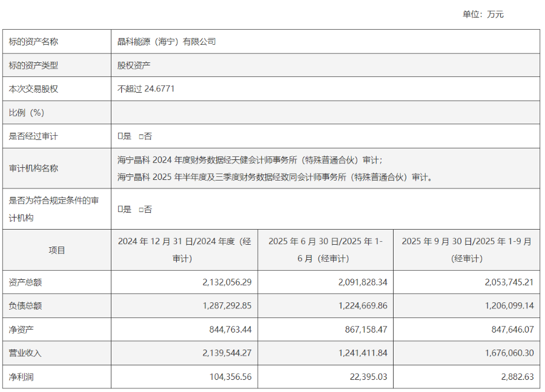Select the line mentioning 天健会计师事务所
Viewport: 545px width, 392px height.
point(249,160)
